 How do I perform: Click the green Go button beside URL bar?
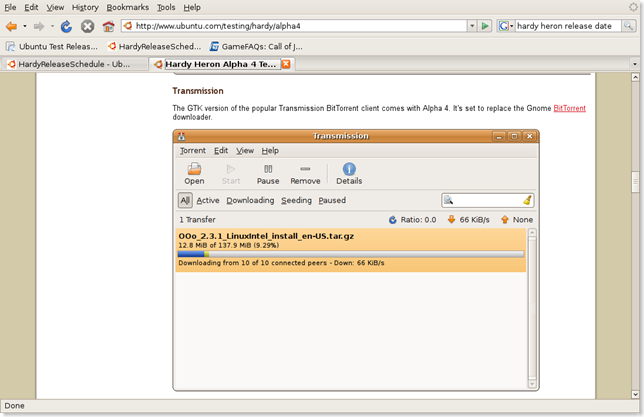point(485,26)
